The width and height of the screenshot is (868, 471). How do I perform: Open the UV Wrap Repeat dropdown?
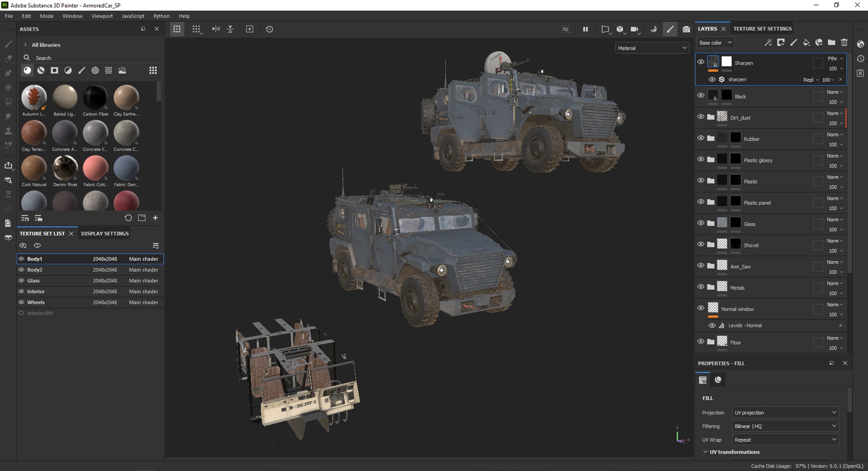pyautogui.click(x=785, y=440)
